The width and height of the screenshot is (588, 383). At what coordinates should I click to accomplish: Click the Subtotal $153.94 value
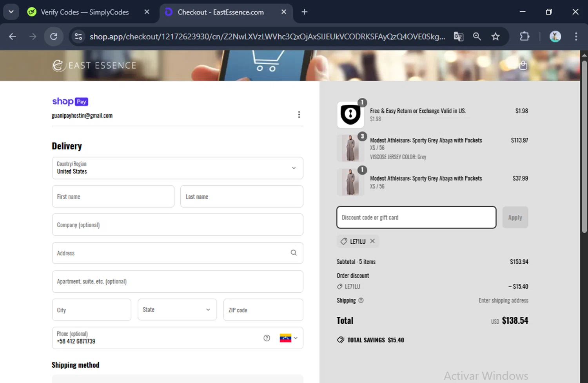[x=519, y=262]
